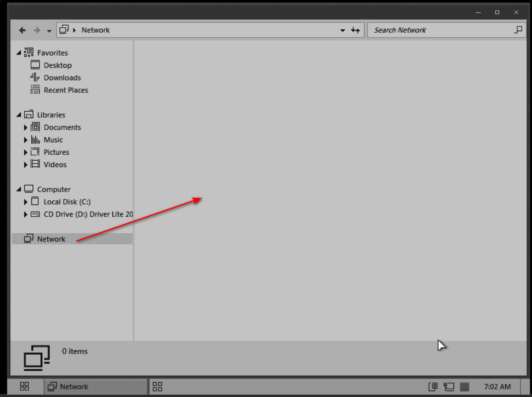Close the Network window
The width and height of the screenshot is (532, 397).
pos(516,12)
